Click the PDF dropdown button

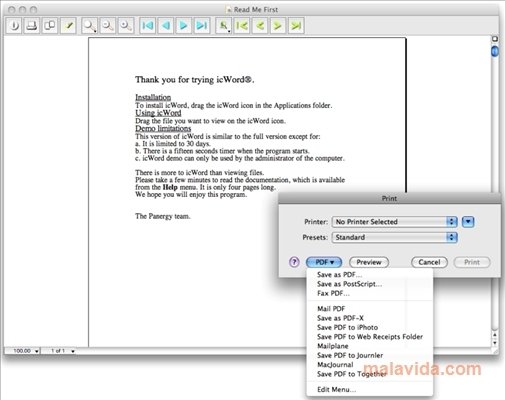point(324,262)
